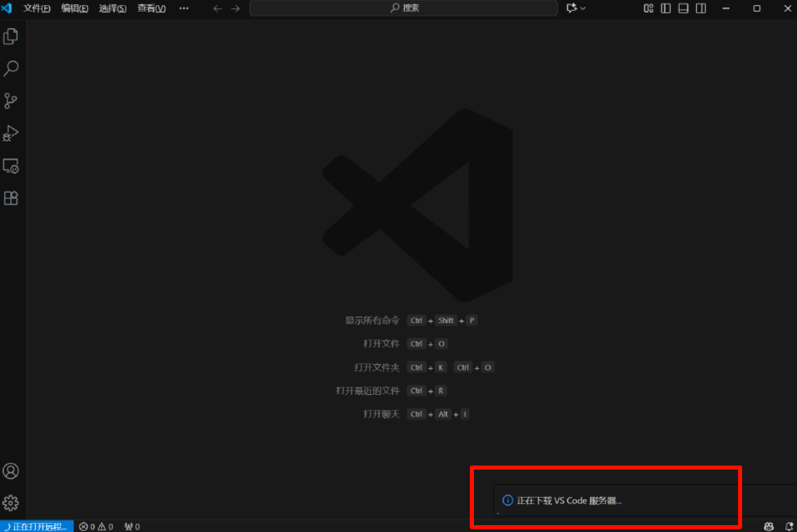Click the 打开文件 shortcut label
The height and width of the screenshot is (532, 797).
pyautogui.click(x=382, y=344)
